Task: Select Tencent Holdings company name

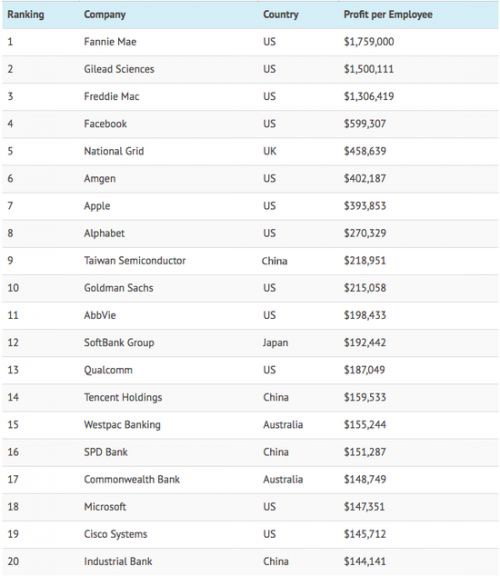Action: pyautogui.click(x=123, y=397)
